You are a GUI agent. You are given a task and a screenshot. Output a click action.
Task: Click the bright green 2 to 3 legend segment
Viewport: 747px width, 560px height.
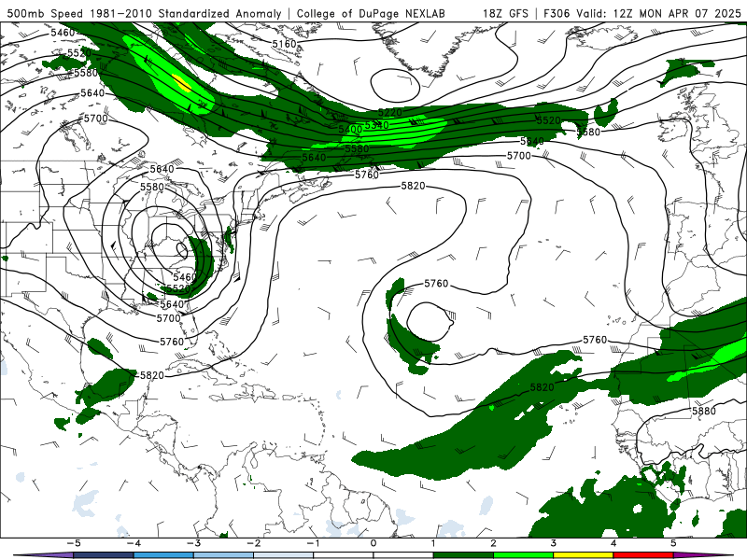(523, 555)
